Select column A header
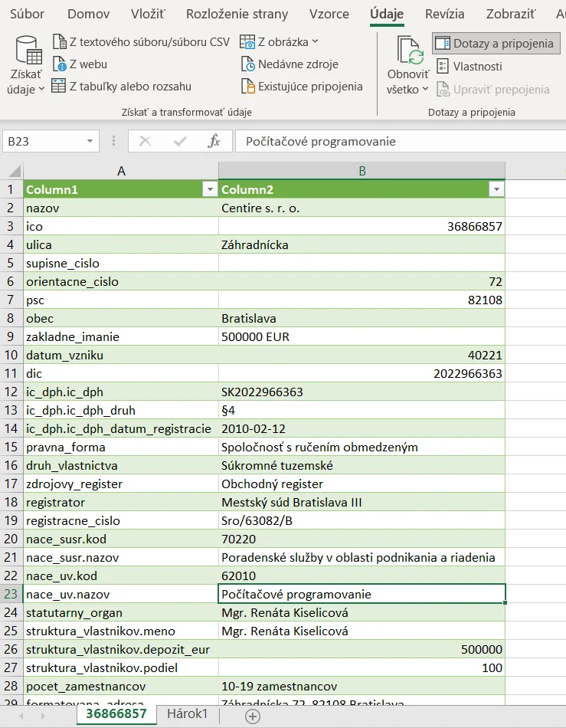Screen dimensions: 566x728 point(121,171)
